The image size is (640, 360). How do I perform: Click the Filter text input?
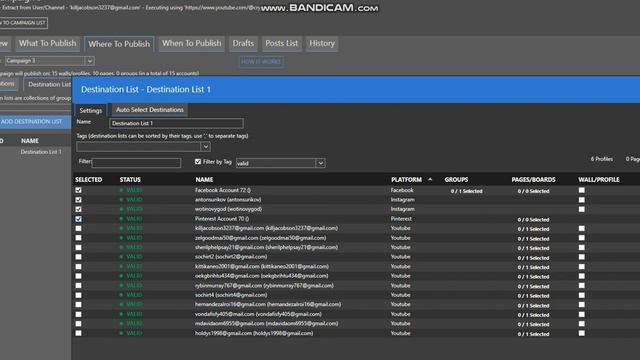point(136,163)
